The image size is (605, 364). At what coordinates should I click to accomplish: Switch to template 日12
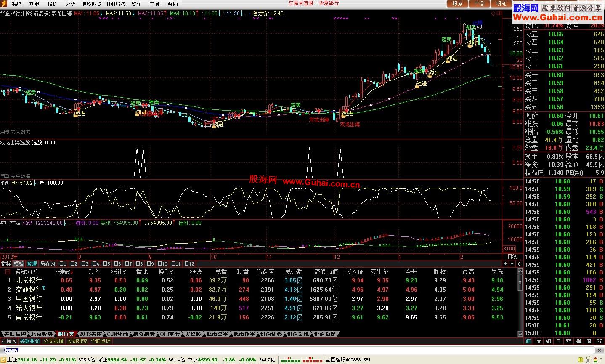point(189,264)
